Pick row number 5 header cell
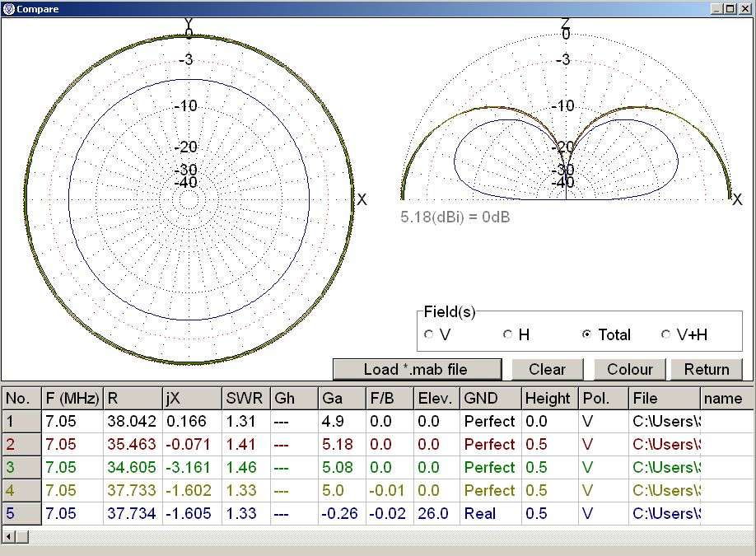 [21, 513]
